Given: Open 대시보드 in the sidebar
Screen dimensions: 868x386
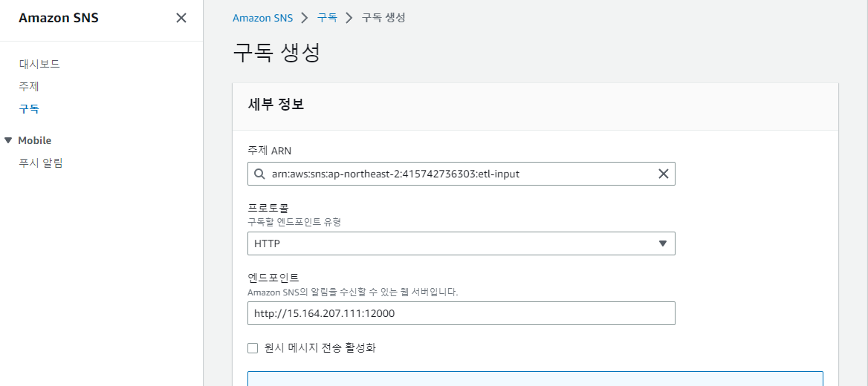Looking at the screenshot, I should pos(39,64).
